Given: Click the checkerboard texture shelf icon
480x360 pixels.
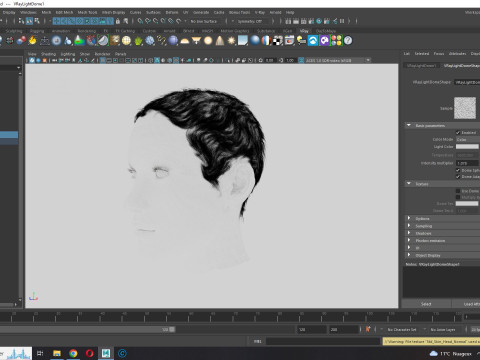Looking at the screenshot, I should (x=278, y=41).
